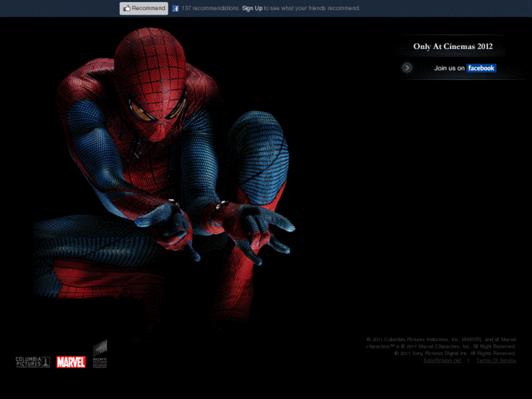
Task: Click the Sony Pictures logo
Action: point(100,354)
